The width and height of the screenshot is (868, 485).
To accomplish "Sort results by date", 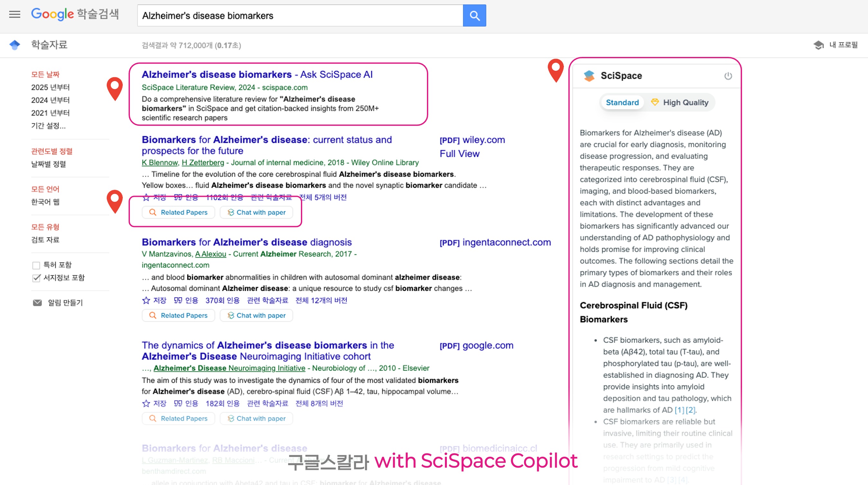I will (x=49, y=164).
